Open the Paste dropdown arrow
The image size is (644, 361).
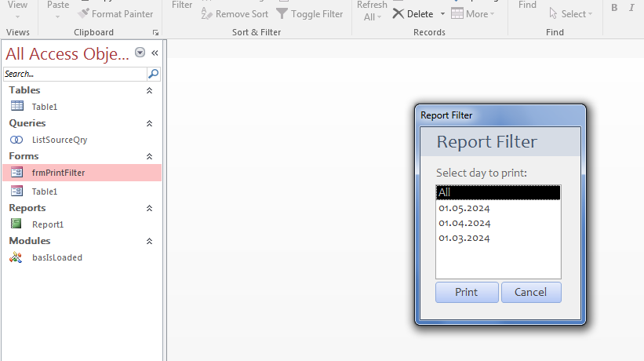click(x=57, y=16)
